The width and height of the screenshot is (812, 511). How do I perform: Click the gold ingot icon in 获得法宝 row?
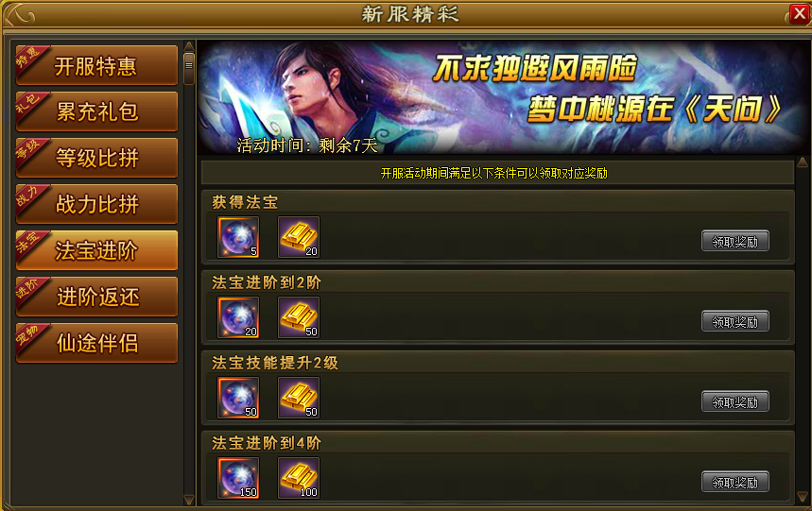tap(299, 237)
